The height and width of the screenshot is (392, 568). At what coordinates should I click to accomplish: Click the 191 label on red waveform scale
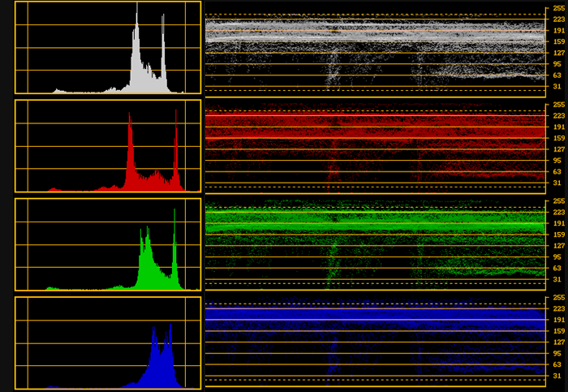(x=559, y=127)
